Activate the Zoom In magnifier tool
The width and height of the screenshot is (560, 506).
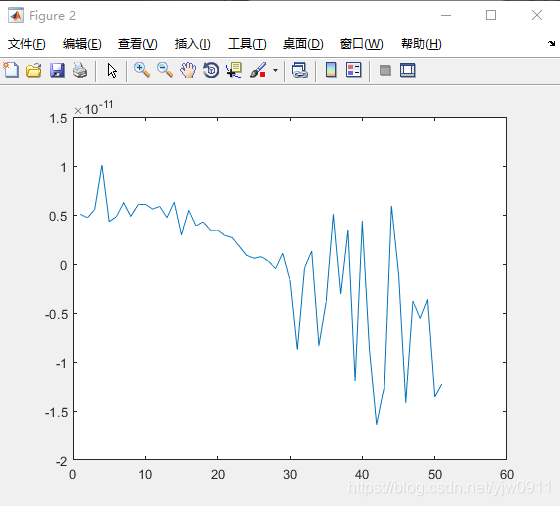pyautogui.click(x=142, y=70)
